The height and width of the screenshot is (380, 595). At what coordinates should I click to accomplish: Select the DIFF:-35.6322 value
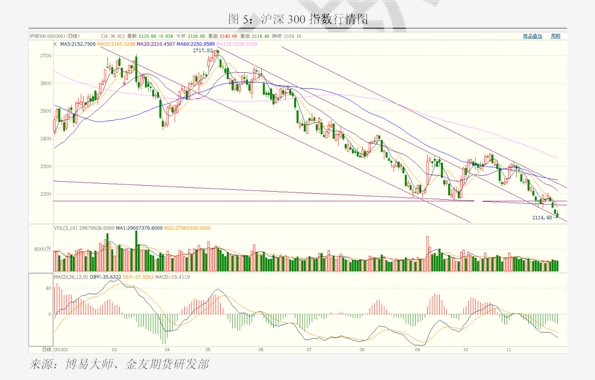105,277
